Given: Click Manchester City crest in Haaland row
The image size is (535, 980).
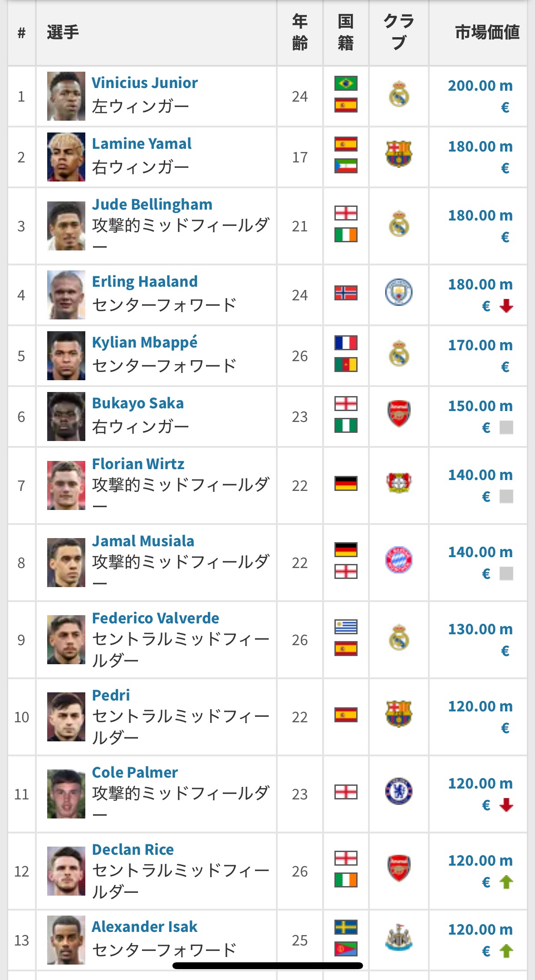Looking at the screenshot, I should coord(399,293).
